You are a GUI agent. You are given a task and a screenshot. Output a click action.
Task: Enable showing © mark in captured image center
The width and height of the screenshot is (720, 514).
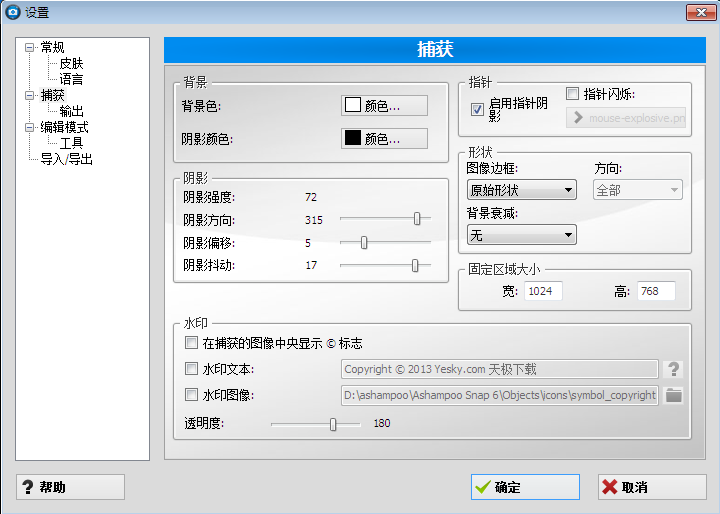point(191,343)
